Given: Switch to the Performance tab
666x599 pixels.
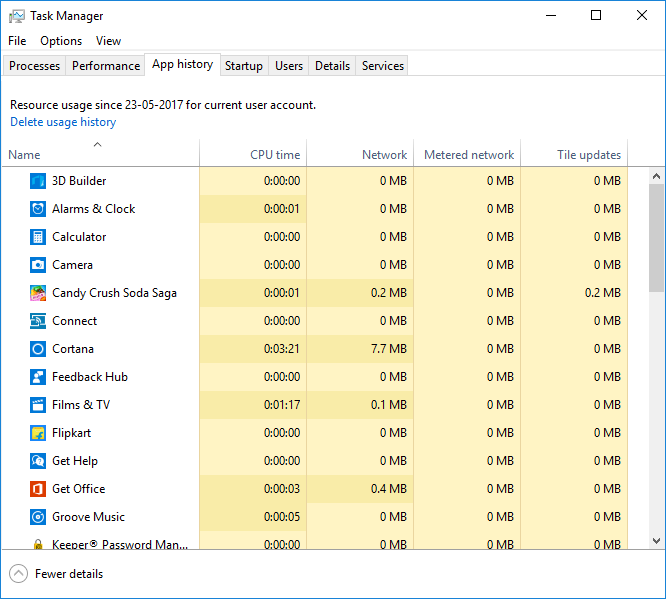Looking at the screenshot, I should pyautogui.click(x=106, y=66).
